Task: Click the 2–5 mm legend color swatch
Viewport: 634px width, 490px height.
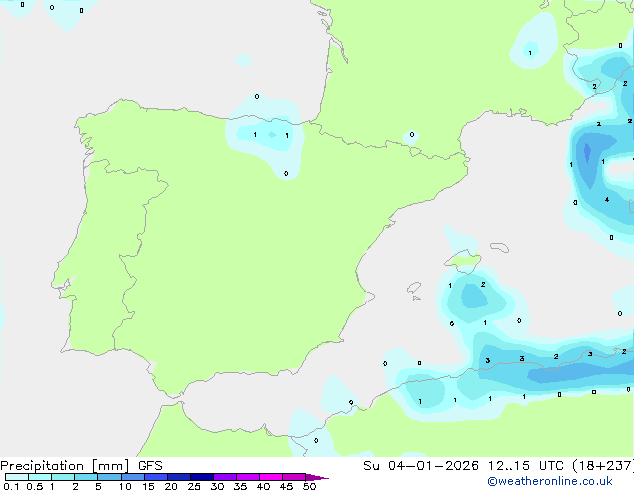Action: coord(86,477)
